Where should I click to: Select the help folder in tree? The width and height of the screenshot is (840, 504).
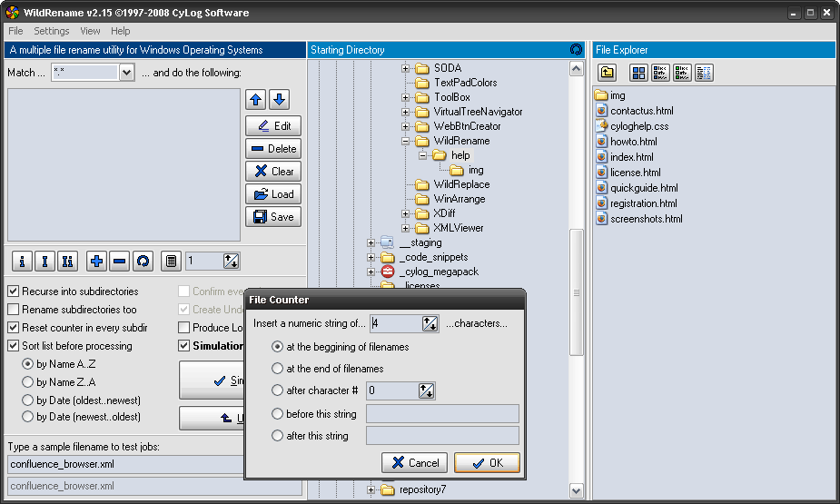[x=460, y=155]
